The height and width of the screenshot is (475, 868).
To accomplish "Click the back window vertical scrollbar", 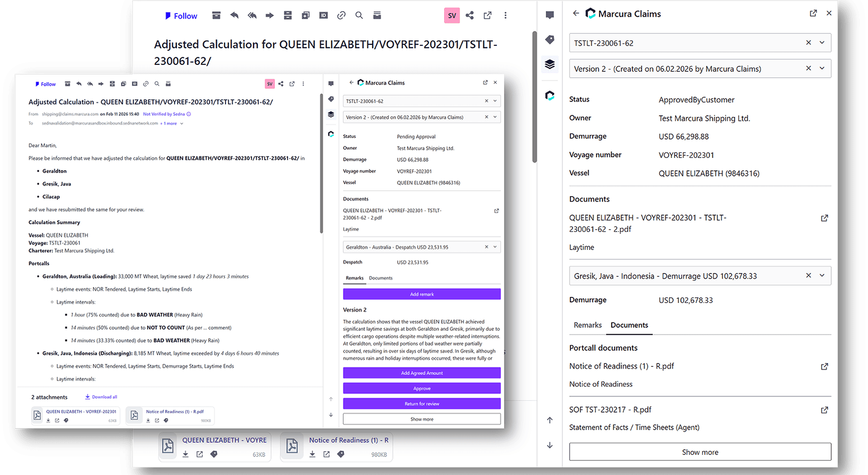I will pos(534,97).
